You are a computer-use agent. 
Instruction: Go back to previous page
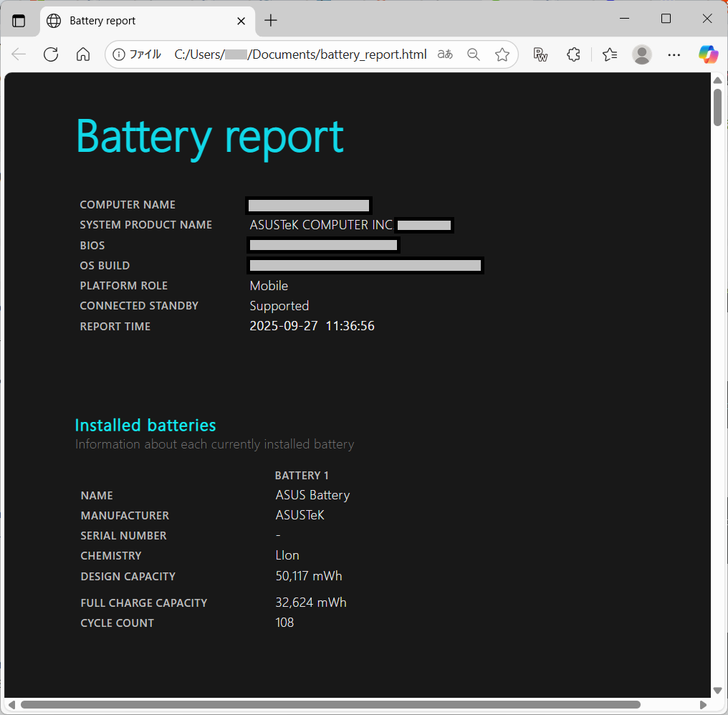tap(19, 54)
